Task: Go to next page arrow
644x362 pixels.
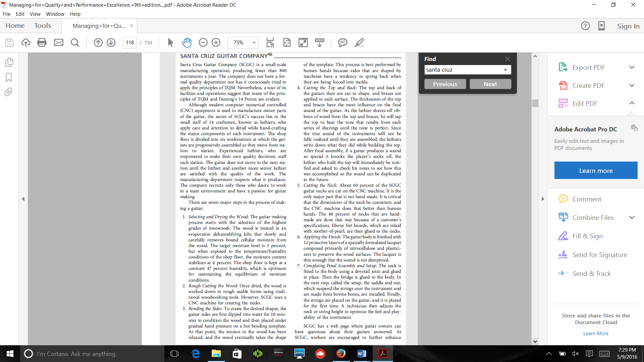Action: [x=111, y=43]
